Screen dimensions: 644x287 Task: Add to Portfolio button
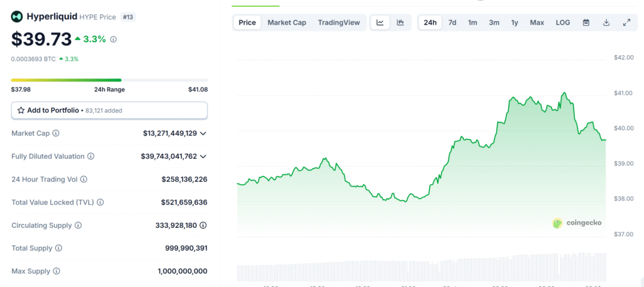pyautogui.click(x=109, y=111)
